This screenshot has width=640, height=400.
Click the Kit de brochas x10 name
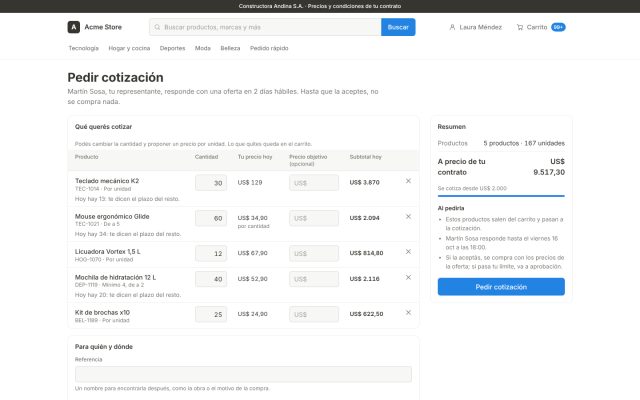click(102, 312)
